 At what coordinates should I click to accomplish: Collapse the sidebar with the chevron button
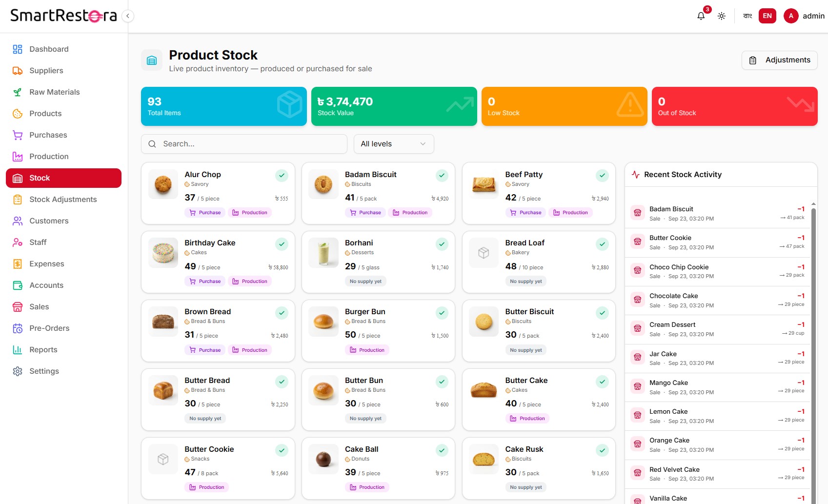pyautogui.click(x=128, y=16)
